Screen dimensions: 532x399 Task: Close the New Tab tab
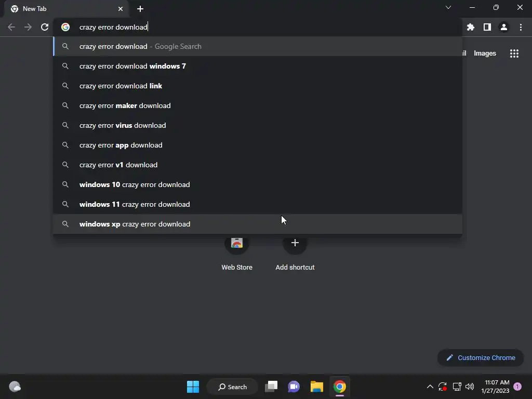[x=121, y=9]
